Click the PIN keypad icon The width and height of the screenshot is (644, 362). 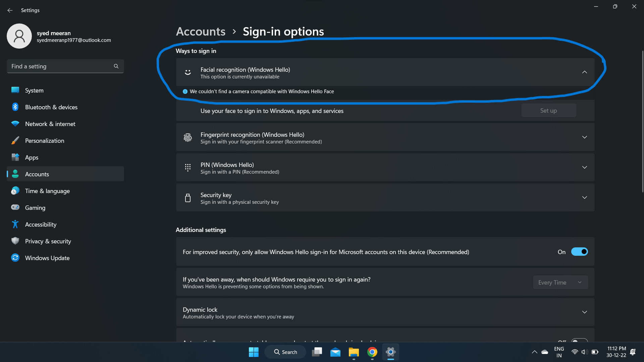[188, 168]
